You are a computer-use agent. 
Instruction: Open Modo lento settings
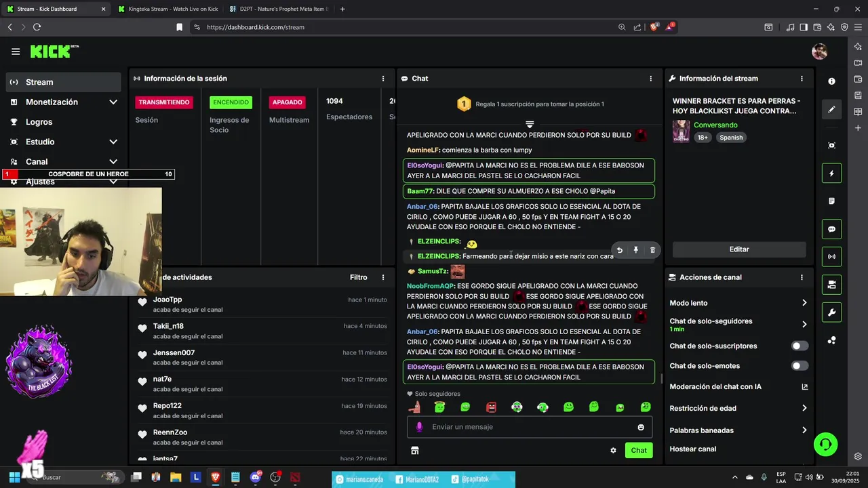pos(739,303)
